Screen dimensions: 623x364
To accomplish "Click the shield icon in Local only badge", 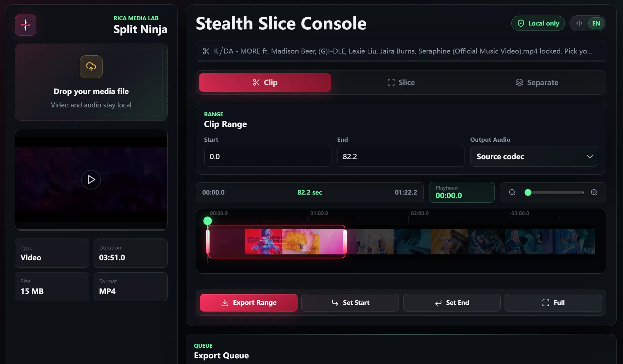I will (x=521, y=23).
